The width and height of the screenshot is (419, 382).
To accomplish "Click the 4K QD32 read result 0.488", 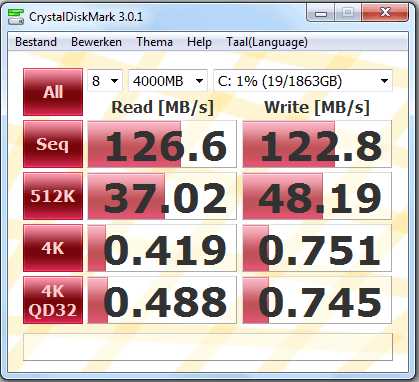I will [x=162, y=300].
